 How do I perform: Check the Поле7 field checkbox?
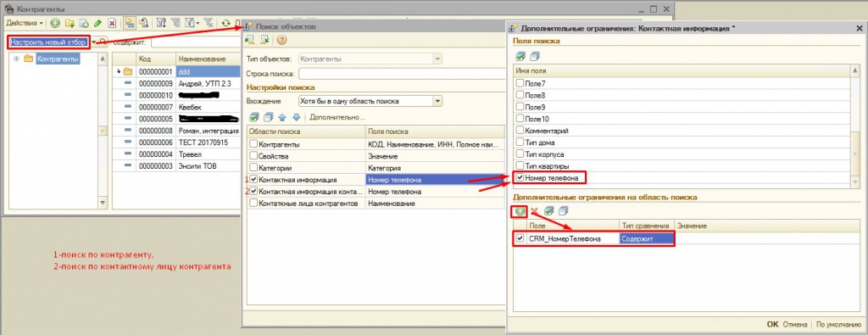[520, 83]
